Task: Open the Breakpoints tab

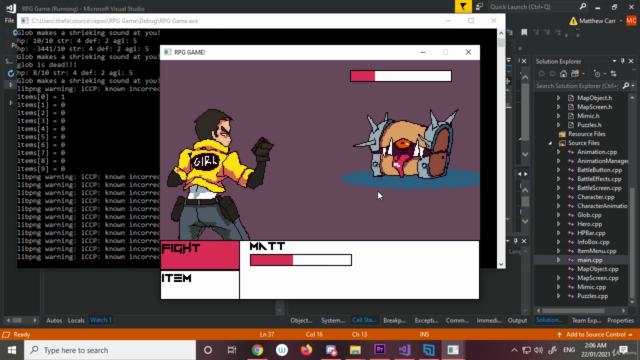Action: (x=394, y=320)
